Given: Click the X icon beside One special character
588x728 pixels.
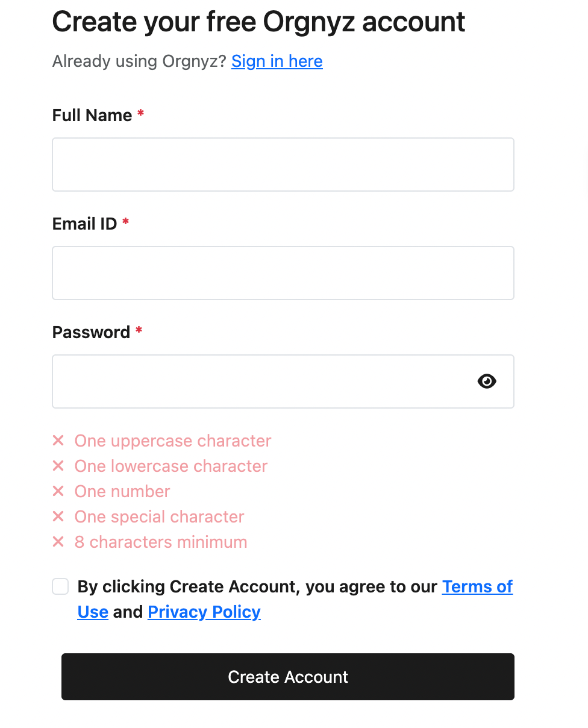Looking at the screenshot, I should pyautogui.click(x=58, y=516).
